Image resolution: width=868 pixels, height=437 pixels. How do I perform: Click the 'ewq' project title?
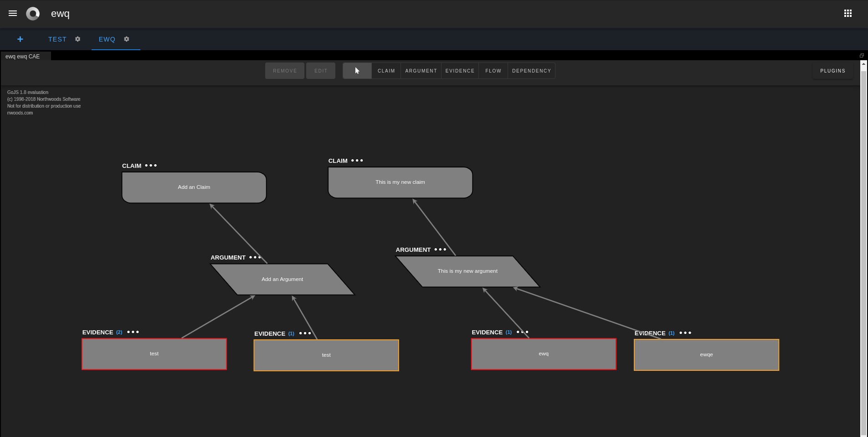pos(60,14)
